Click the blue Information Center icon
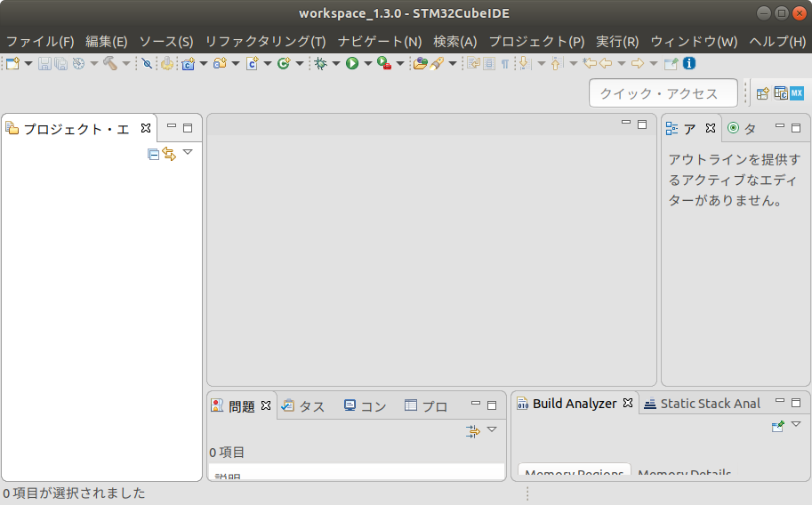This screenshot has width=812, height=505. (688, 63)
